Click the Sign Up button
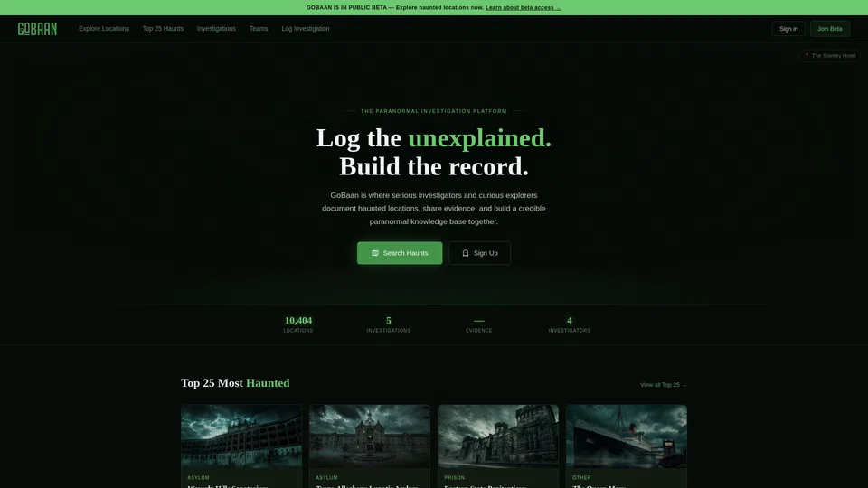868x488 pixels. tap(479, 253)
